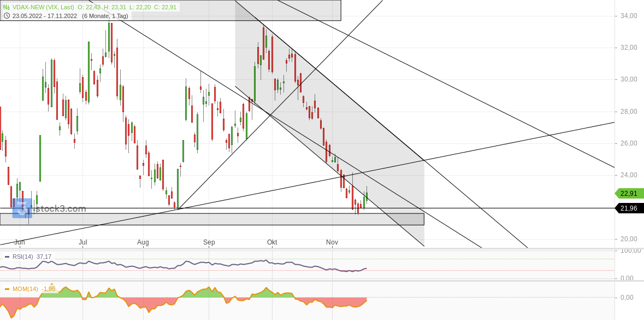Click the Sep month label on time axis

209,242
